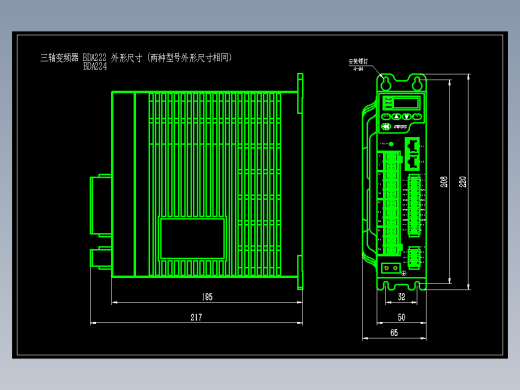Image resolution: width=520 pixels, height=390 pixels.
Task: Click the double-left-arrow key on drive panel
Action: (386, 127)
